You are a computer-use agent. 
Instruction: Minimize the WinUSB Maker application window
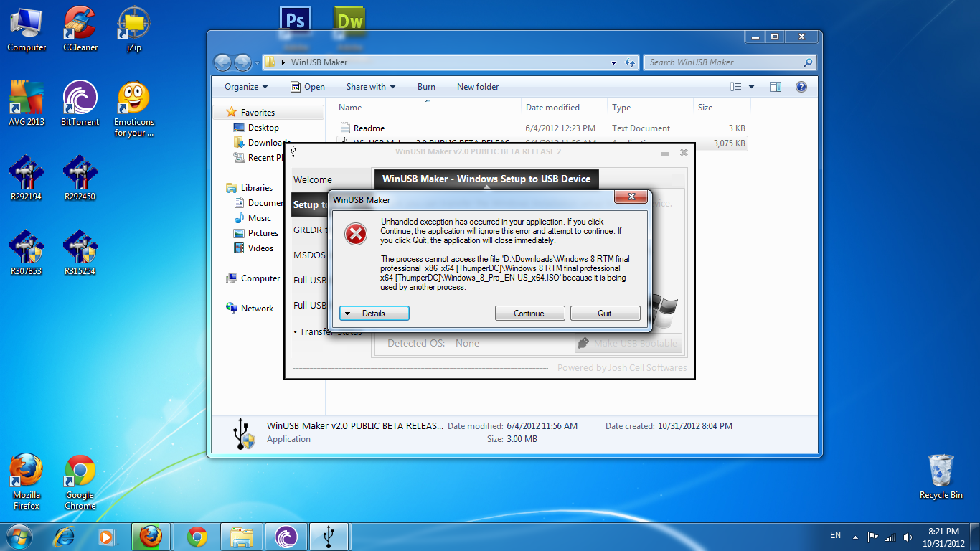click(x=665, y=153)
